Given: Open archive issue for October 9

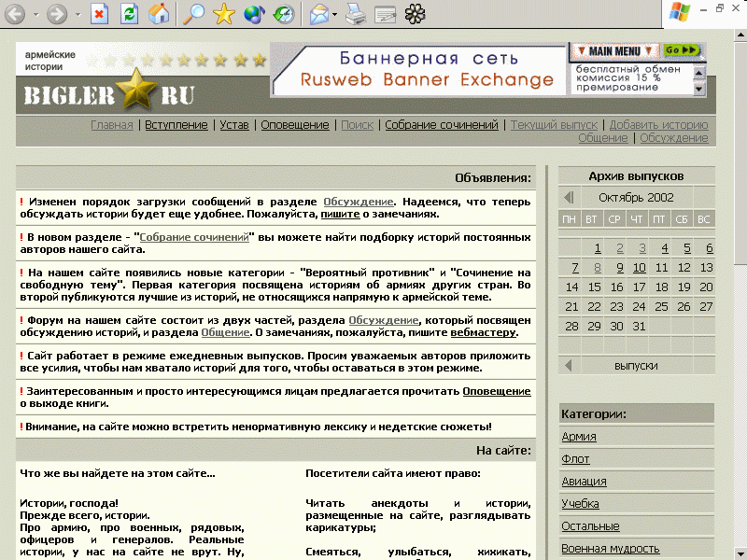Looking at the screenshot, I should (x=620, y=268).
